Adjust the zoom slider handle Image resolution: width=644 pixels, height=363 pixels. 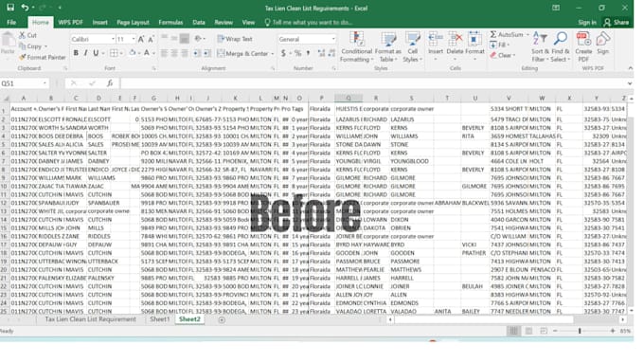pos(580,331)
